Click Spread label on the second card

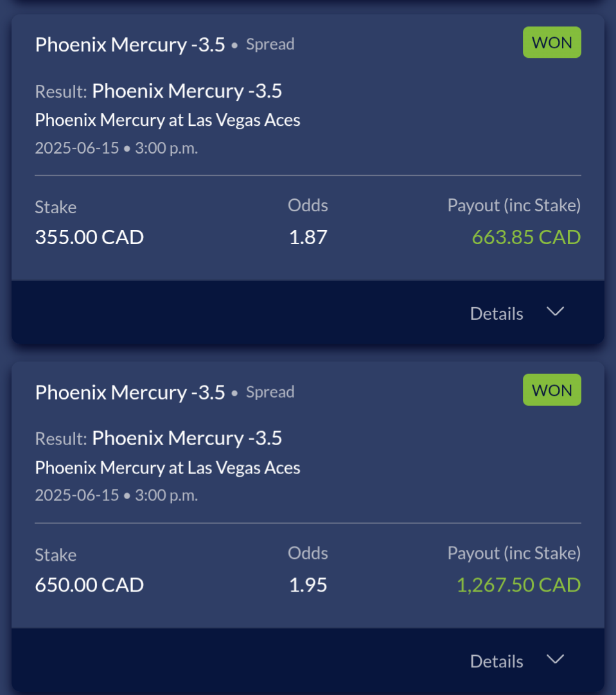coord(270,392)
